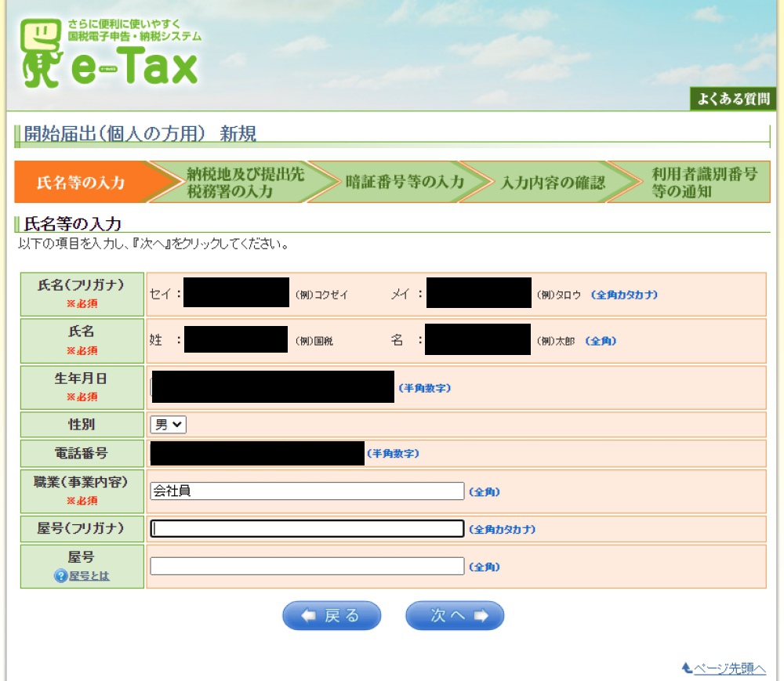Viewport: 784px width, 681px height.
Task: Click the (例)コクゼイ example text
Action: pyautogui.click(x=321, y=295)
